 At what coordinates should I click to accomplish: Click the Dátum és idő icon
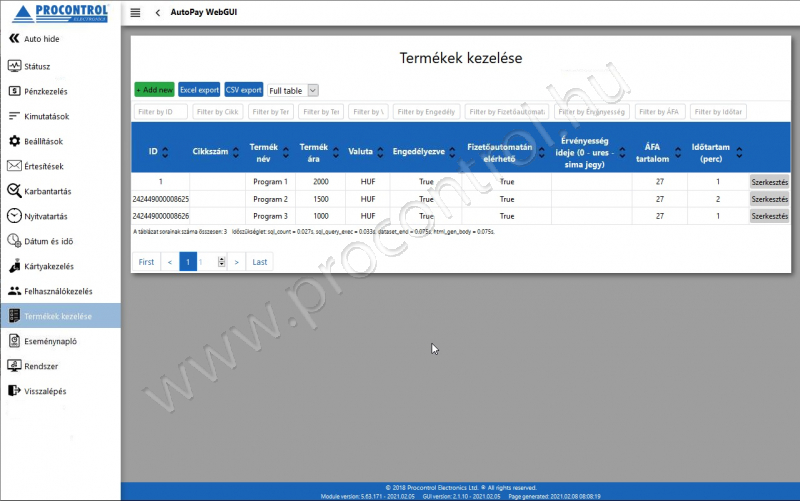click(14, 241)
